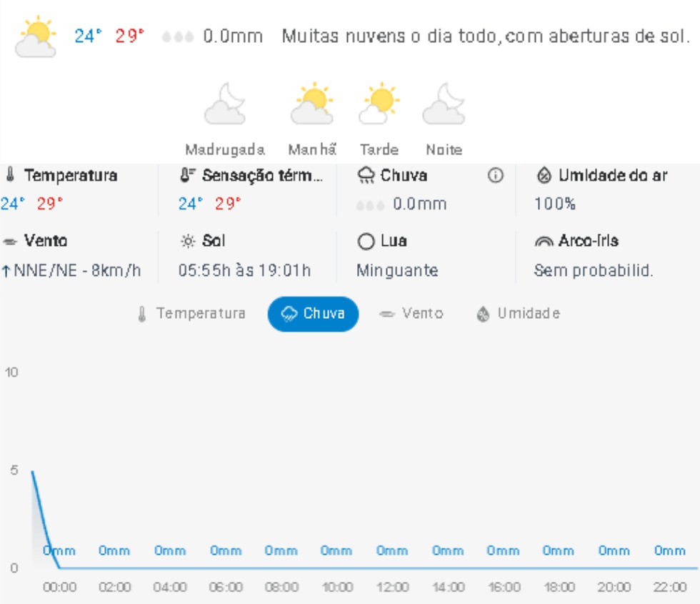Image resolution: width=700 pixels, height=604 pixels.
Task: Click the Sol sunrise icon
Action: coord(188,242)
